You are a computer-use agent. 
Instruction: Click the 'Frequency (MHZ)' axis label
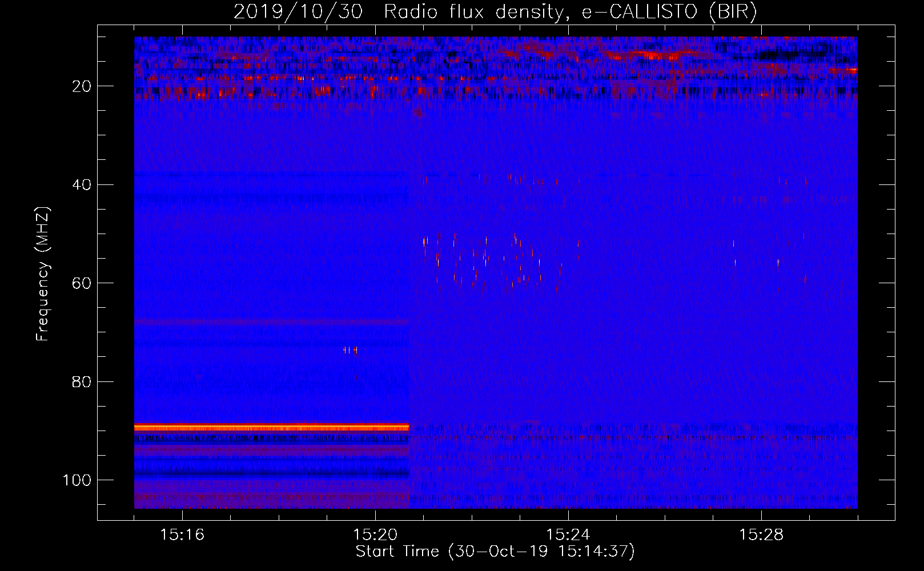(x=43, y=274)
